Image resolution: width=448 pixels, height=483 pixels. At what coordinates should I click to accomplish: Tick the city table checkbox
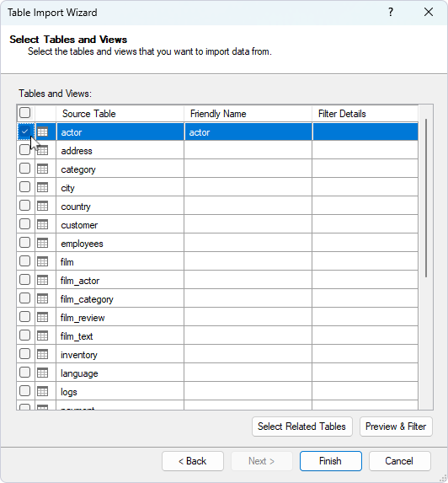click(24, 187)
